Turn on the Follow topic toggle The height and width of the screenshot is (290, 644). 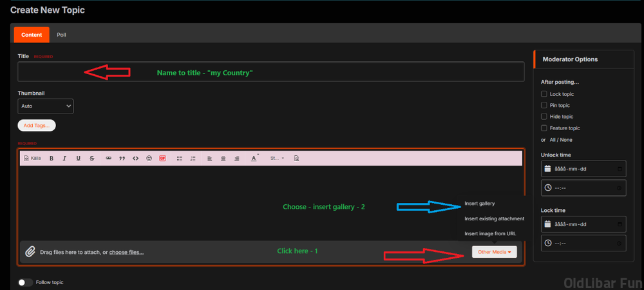point(25,282)
